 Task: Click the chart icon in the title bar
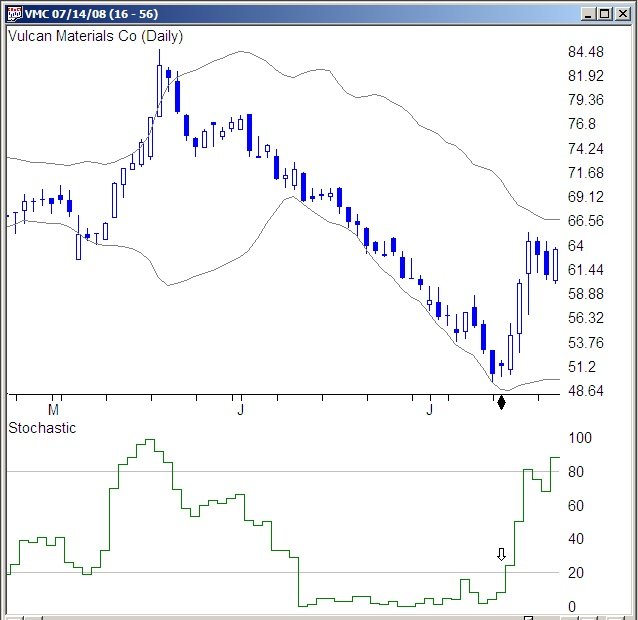tap(13, 14)
